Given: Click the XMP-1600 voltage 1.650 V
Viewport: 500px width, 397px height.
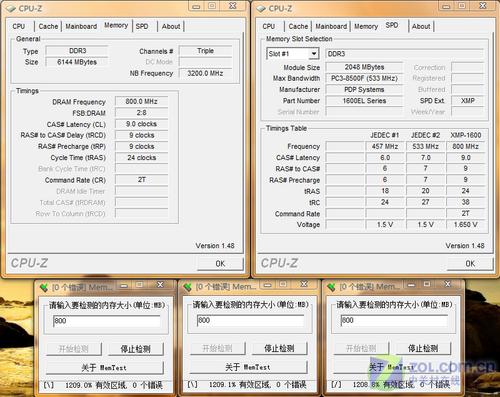Looking at the screenshot, I should (x=466, y=225).
